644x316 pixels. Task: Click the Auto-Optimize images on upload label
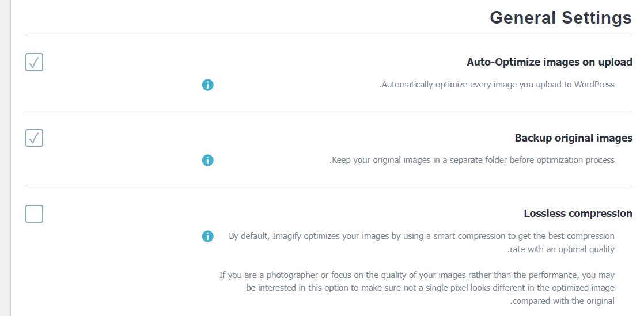pos(549,62)
